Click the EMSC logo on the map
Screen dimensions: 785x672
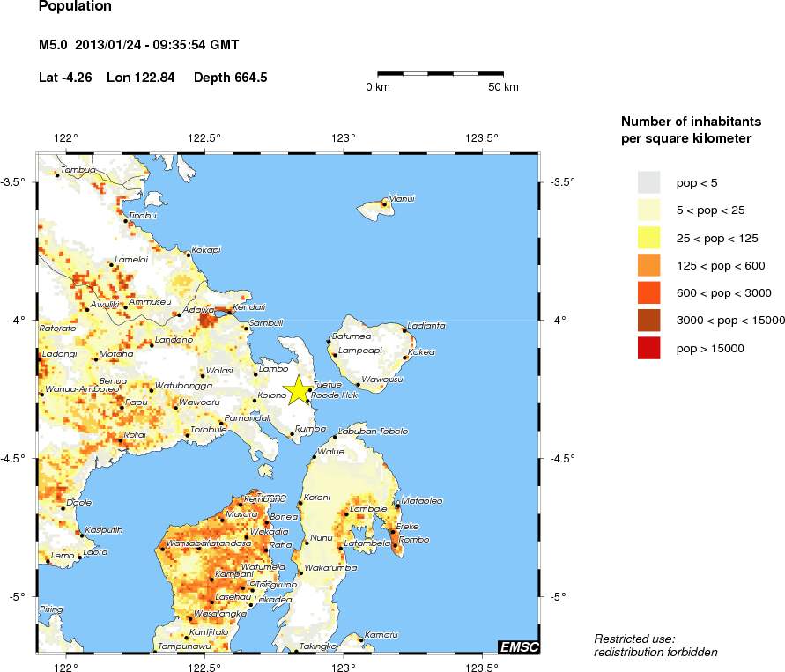point(518,647)
